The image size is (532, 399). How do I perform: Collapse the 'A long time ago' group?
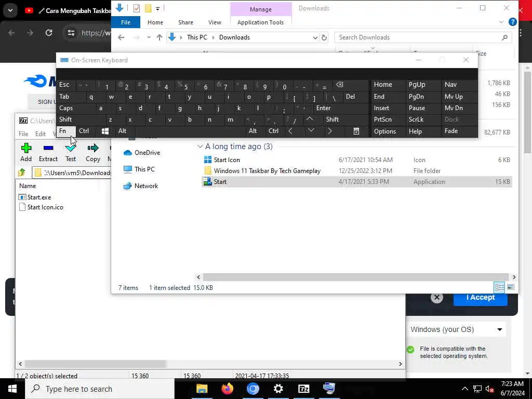tap(200, 147)
